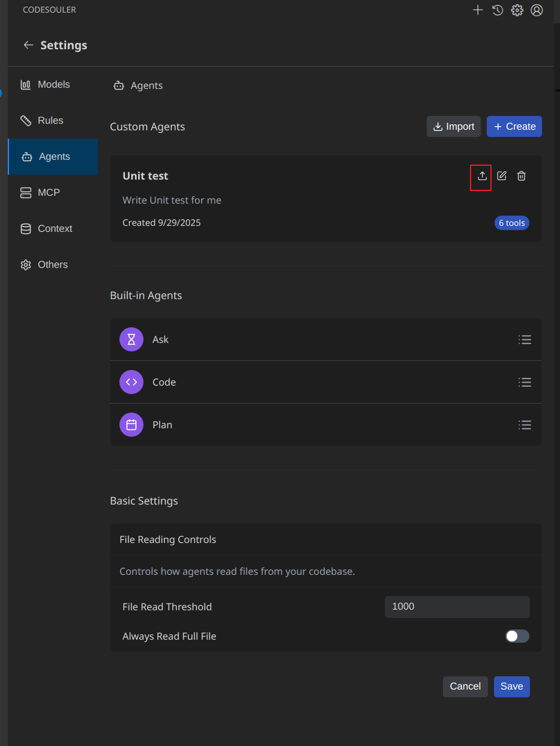
Task: Click the settings gear in header
Action: 517,10
